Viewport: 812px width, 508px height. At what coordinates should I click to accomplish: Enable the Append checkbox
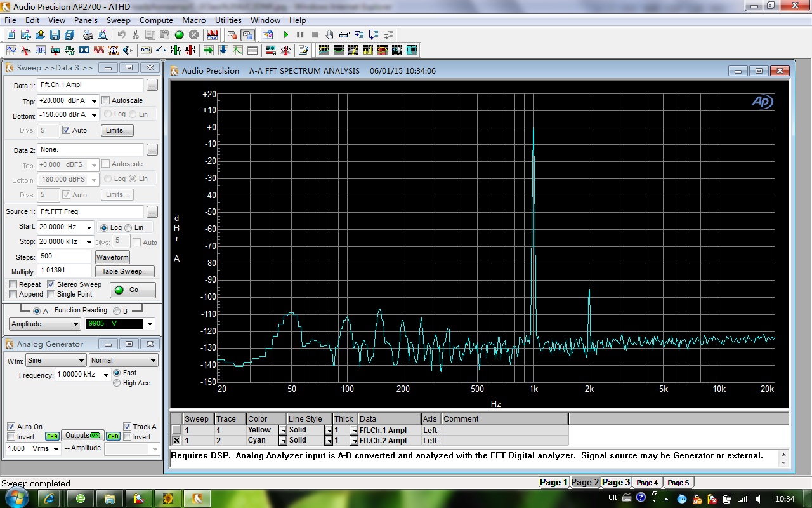tap(13, 294)
